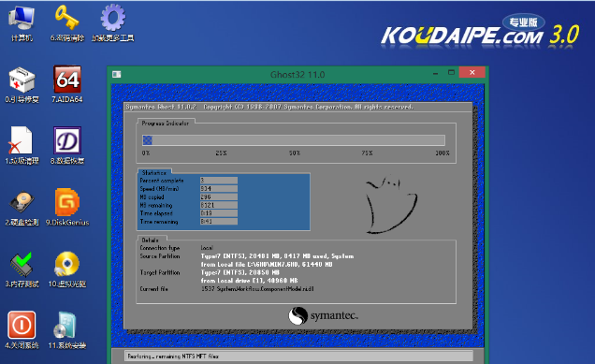
Task: Click the Ghost progress indicator bar
Action: point(294,140)
